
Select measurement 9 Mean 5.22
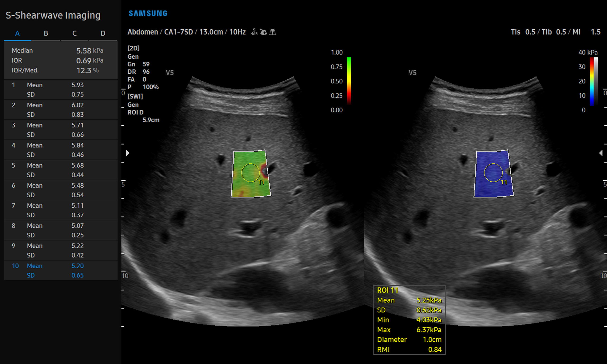[x=61, y=246]
